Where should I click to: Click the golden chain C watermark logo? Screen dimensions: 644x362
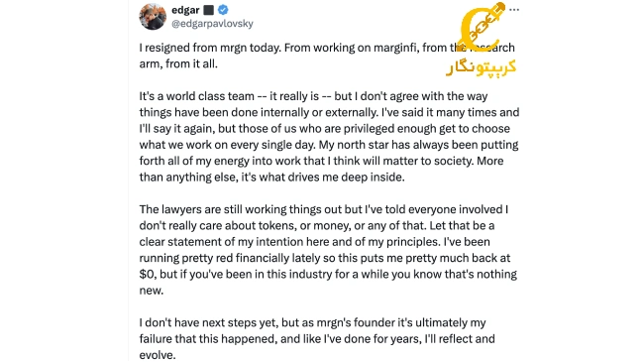click(x=483, y=27)
